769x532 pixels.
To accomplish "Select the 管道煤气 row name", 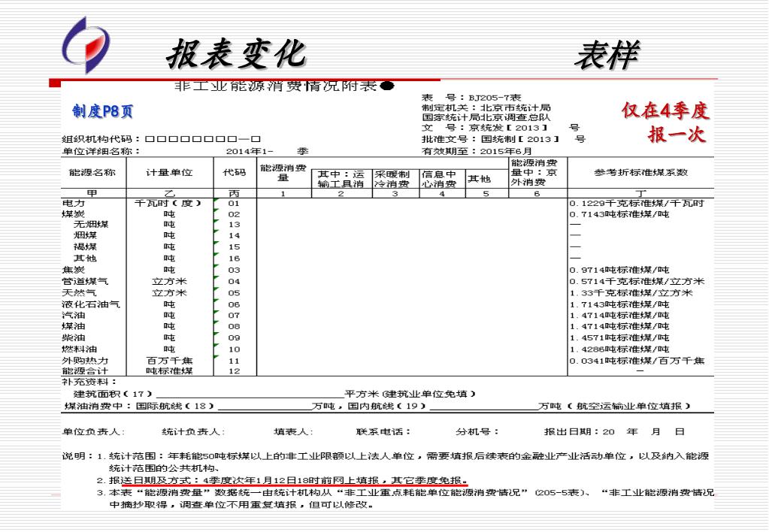I will [x=86, y=282].
